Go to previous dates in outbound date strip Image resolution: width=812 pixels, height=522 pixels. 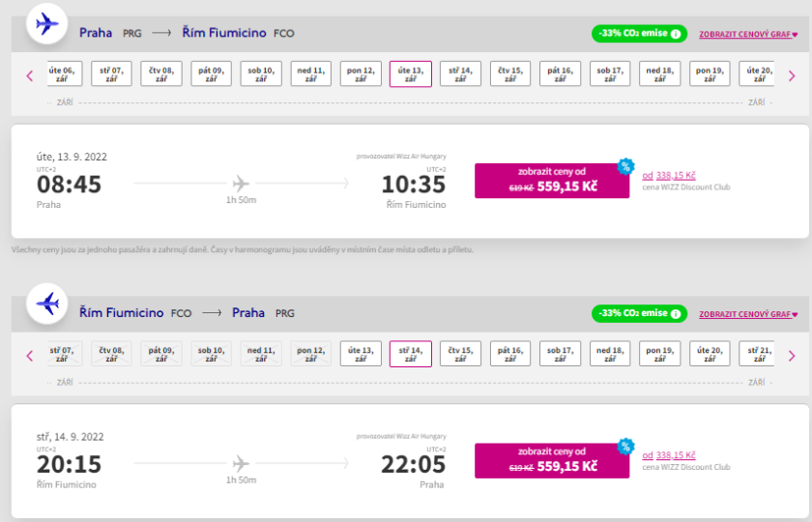(30, 75)
